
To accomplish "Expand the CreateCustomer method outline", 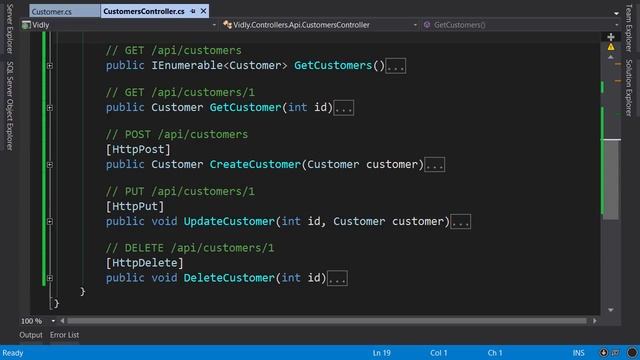I will (x=50, y=164).
